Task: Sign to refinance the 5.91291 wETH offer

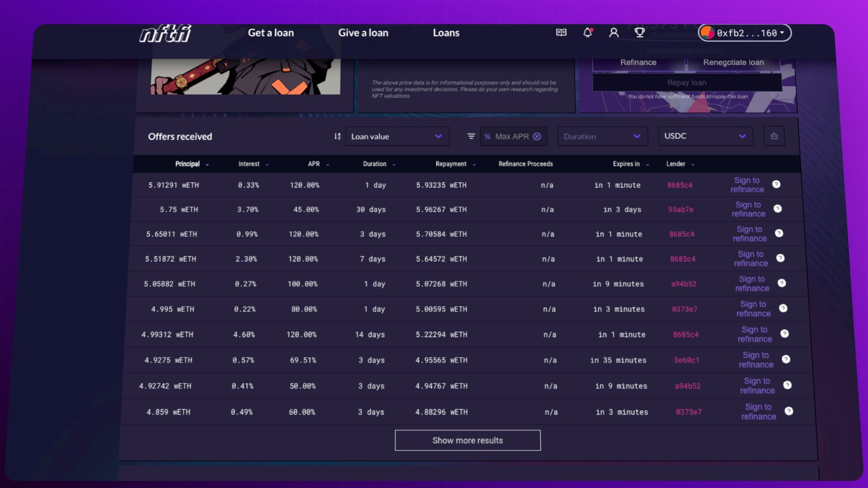Action: (x=747, y=185)
